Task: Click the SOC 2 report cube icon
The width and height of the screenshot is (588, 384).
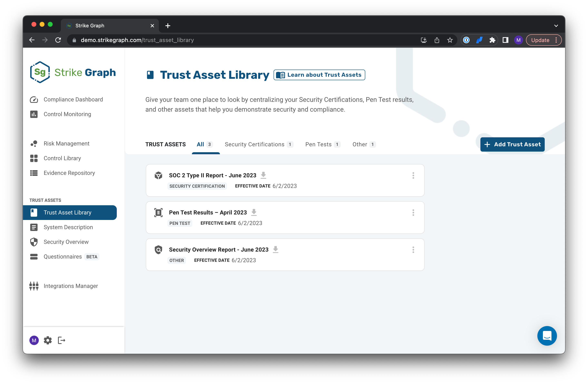Action: point(158,175)
